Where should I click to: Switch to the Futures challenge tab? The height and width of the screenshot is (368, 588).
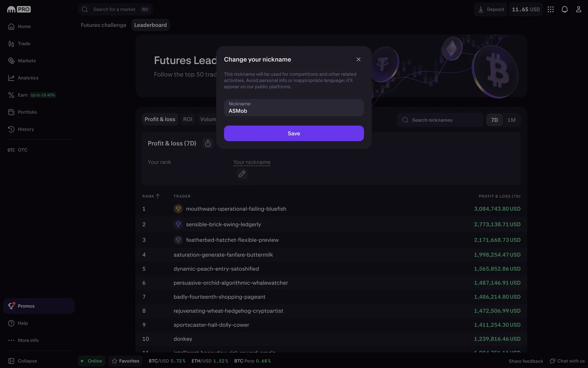103,25
